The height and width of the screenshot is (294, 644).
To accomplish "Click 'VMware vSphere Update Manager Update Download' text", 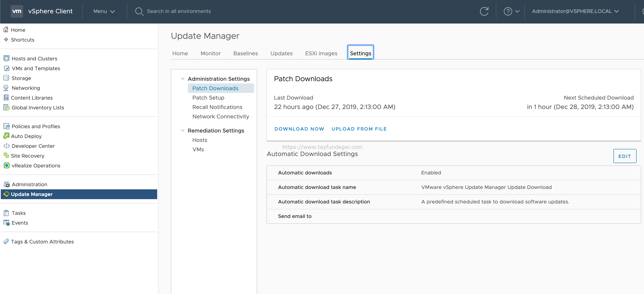I will pyautogui.click(x=486, y=187).
